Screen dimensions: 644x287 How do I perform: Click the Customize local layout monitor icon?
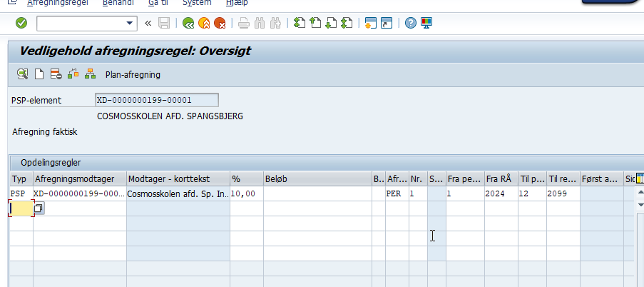pos(426,23)
